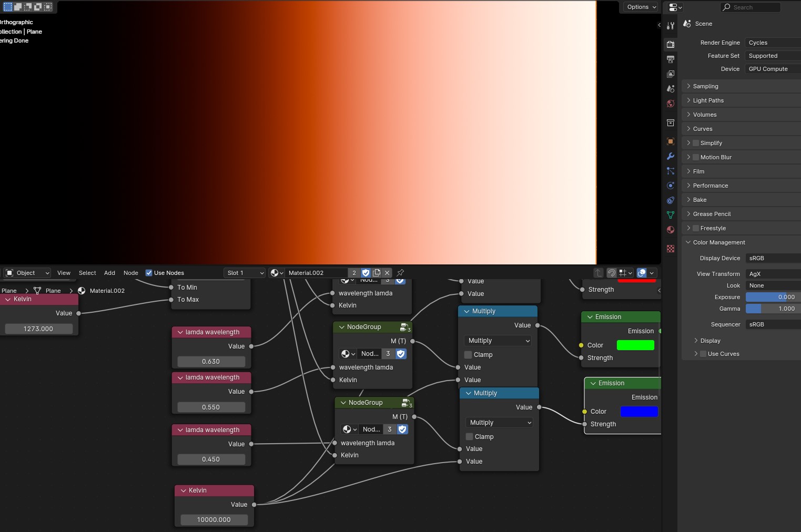Open the viewport Options dropdown
The height and width of the screenshot is (532, 801).
pos(641,7)
